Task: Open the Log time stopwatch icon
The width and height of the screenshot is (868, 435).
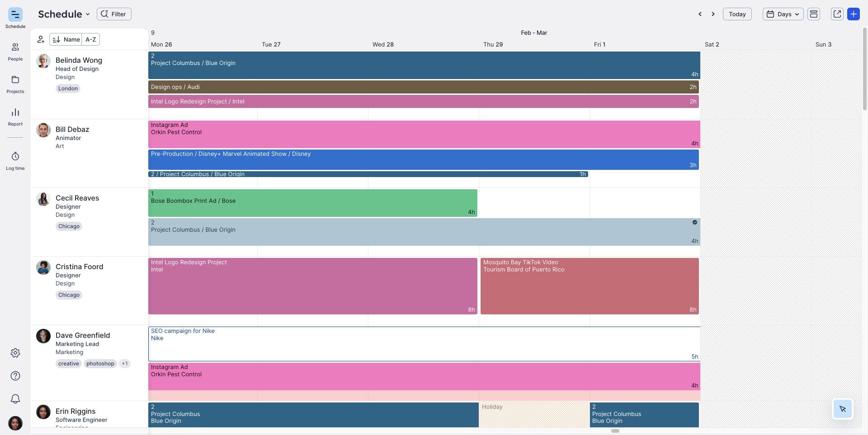Action: tap(15, 157)
